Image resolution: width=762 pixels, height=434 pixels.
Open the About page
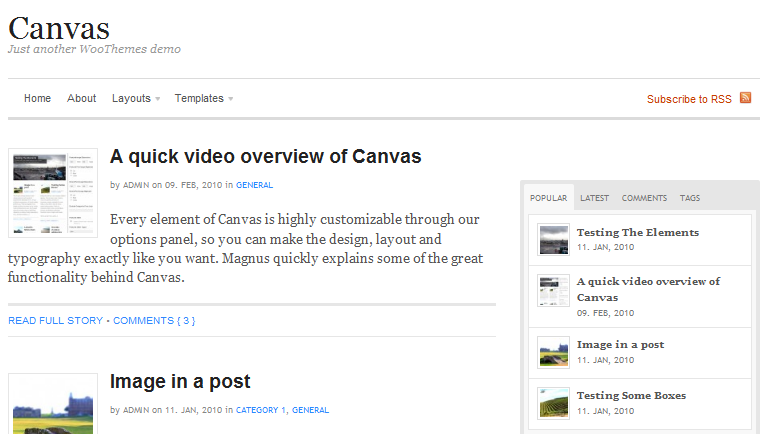[x=82, y=98]
